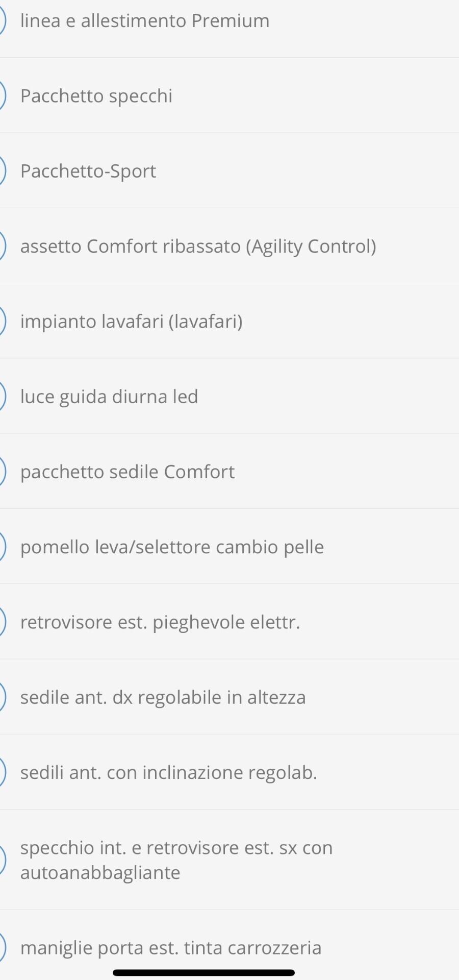
Task: Click the "assetto Comfort ribassato (Agility Control)" text
Action: 198,246
